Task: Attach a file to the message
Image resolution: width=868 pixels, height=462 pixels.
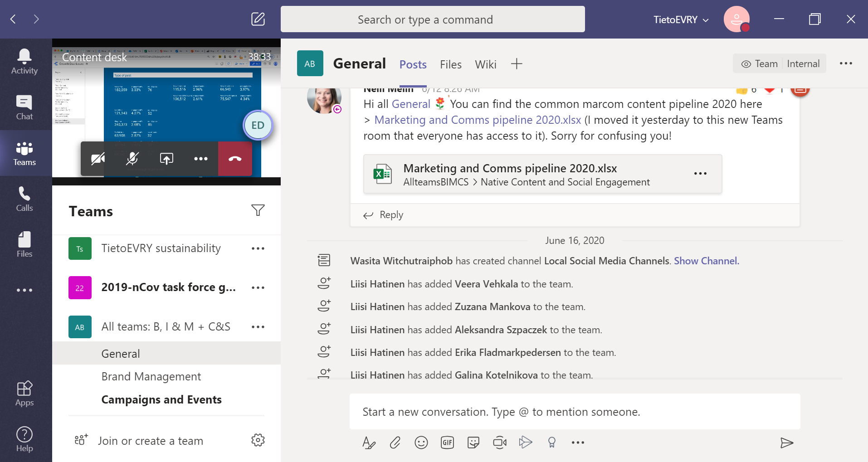Action: coord(395,443)
